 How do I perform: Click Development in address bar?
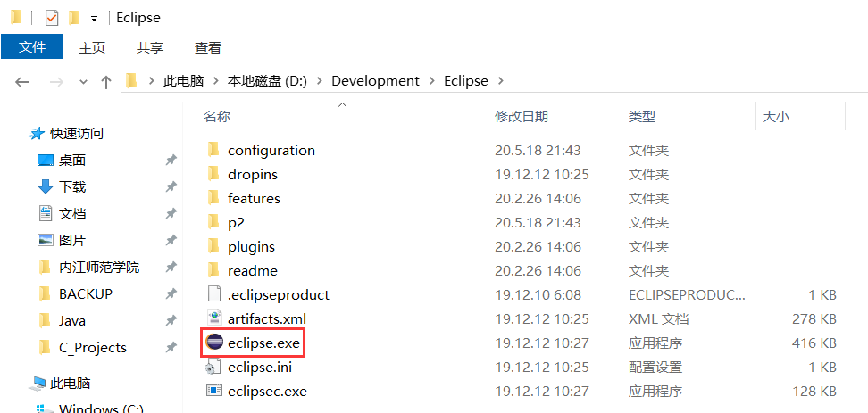pos(375,81)
